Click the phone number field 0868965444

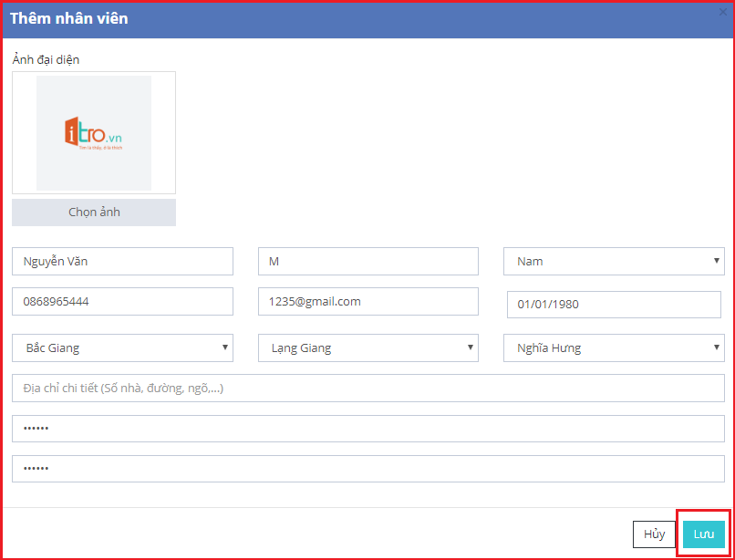[122, 301]
